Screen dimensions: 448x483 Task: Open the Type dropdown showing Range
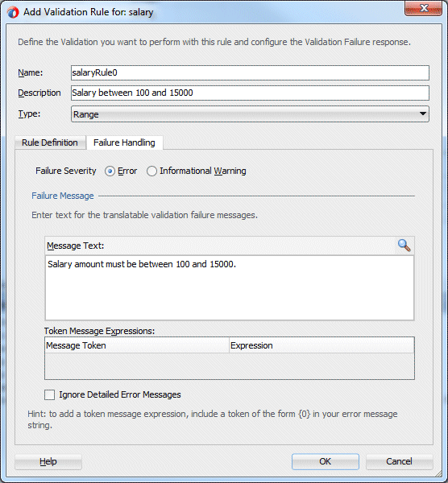[x=250, y=114]
